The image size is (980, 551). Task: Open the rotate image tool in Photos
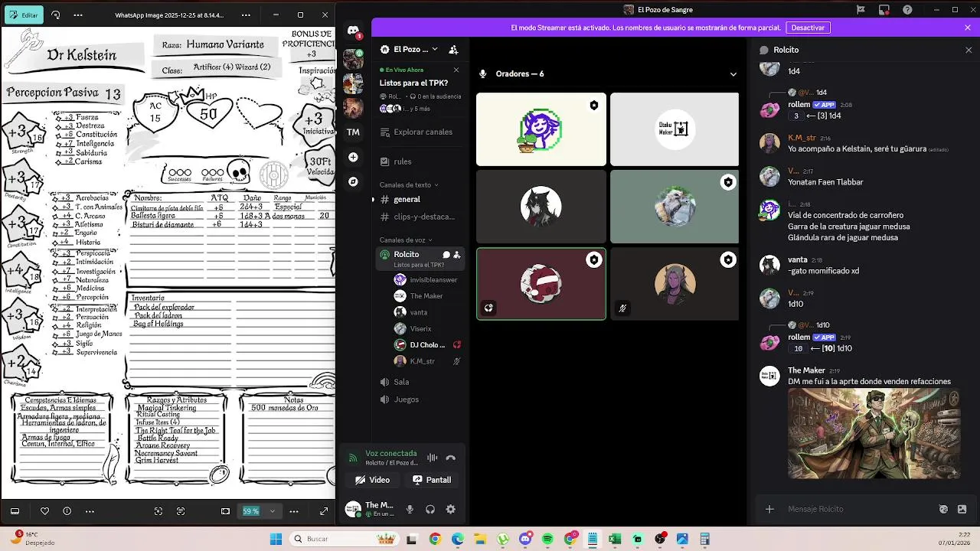[56, 15]
